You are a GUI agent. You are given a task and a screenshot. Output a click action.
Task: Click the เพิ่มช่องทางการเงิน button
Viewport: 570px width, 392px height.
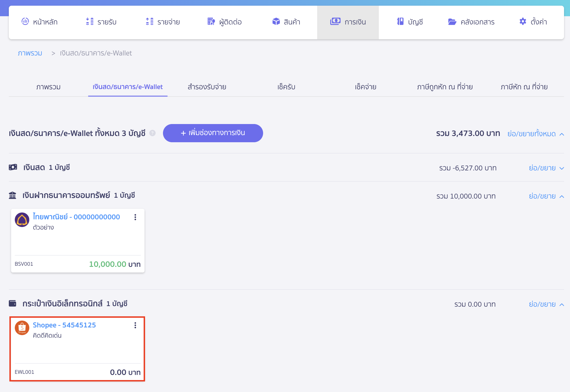pos(213,133)
